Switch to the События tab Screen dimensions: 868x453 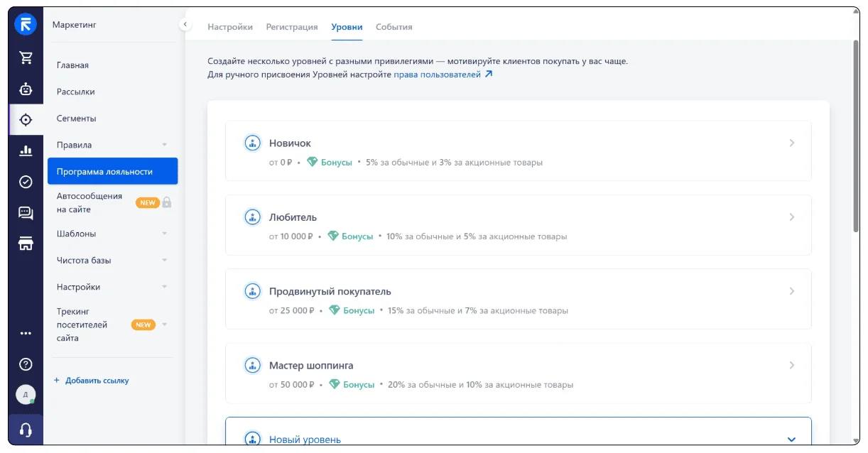394,27
